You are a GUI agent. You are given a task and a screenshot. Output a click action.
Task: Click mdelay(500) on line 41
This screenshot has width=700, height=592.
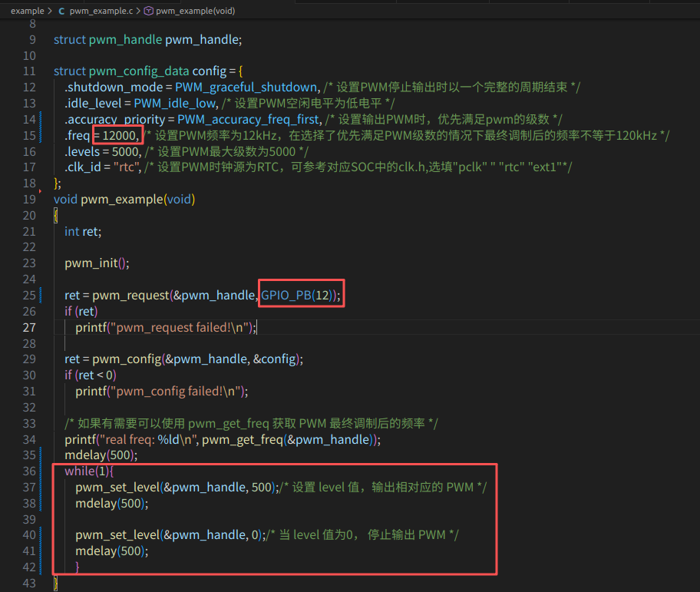point(111,551)
